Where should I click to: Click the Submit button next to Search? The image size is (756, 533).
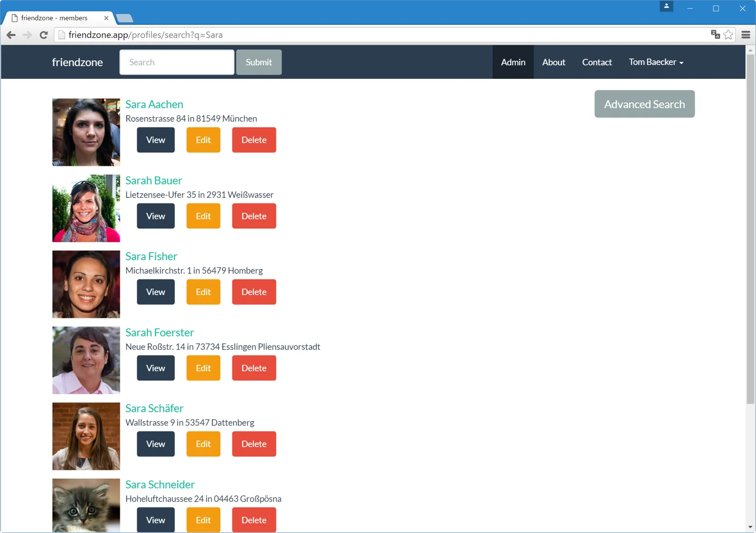click(259, 62)
